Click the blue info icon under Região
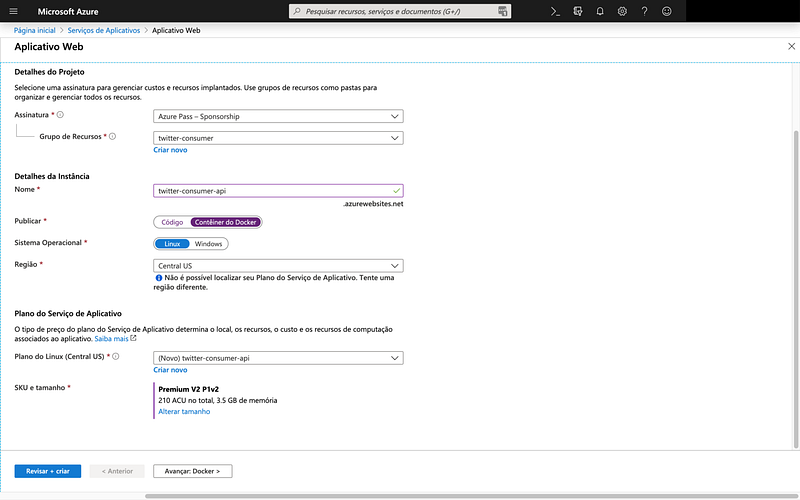This screenshot has height=500, width=800. click(159, 278)
